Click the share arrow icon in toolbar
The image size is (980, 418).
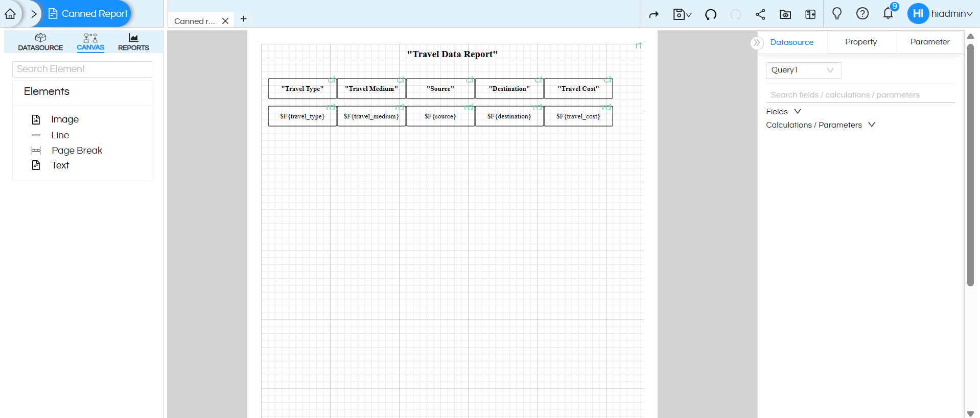coord(654,15)
